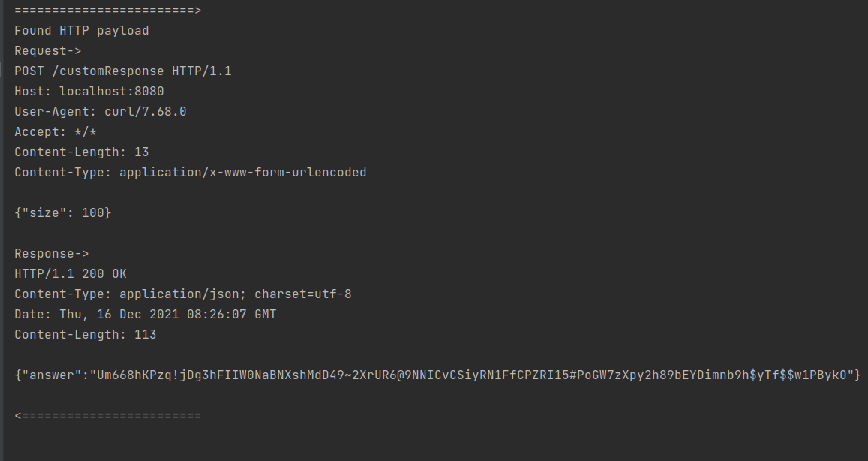Click the "Request->" label line
This screenshot has height=461, width=868.
[47, 51]
